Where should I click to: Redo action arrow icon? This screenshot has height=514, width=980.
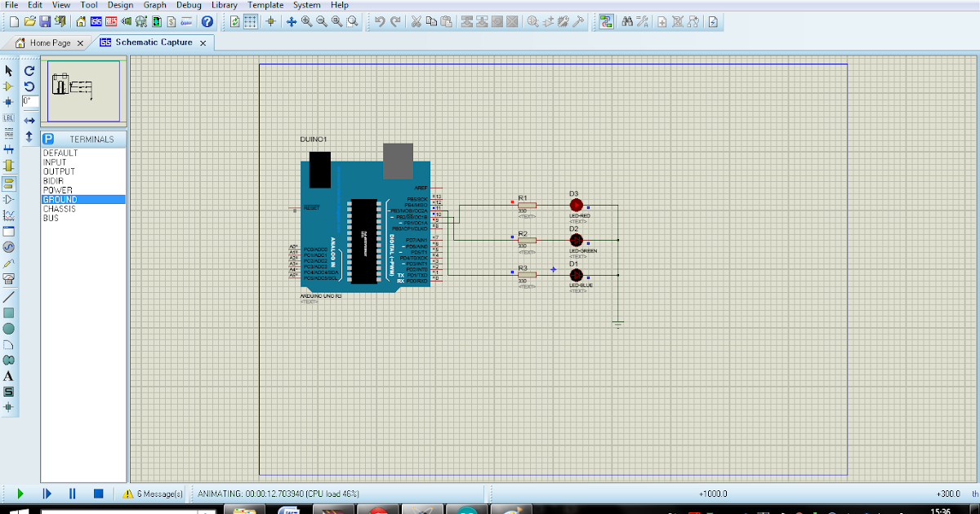click(x=395, y=22)
